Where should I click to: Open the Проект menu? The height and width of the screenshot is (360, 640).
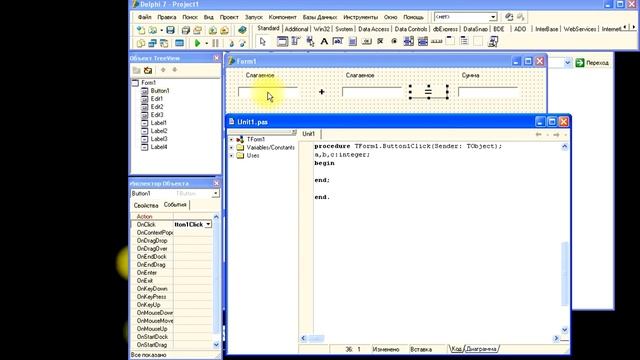tap(229, 17)
